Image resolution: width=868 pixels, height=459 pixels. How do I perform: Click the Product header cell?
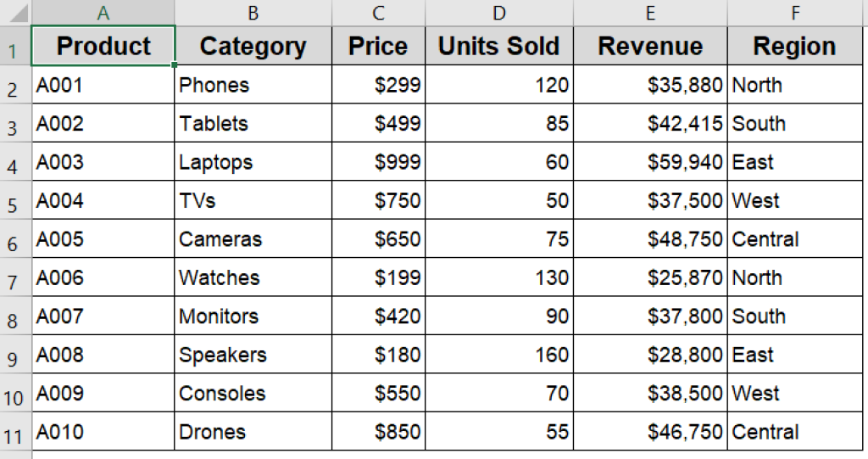tap(103, 47)
